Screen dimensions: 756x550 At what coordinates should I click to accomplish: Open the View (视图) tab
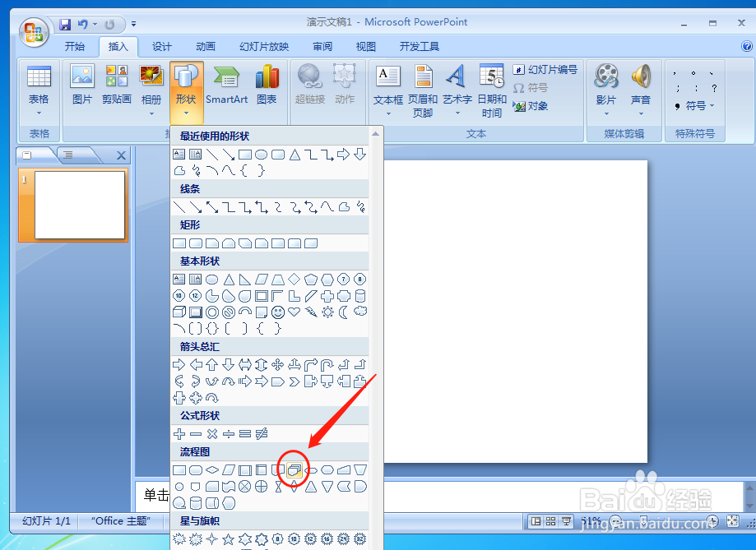coord(365,46)
